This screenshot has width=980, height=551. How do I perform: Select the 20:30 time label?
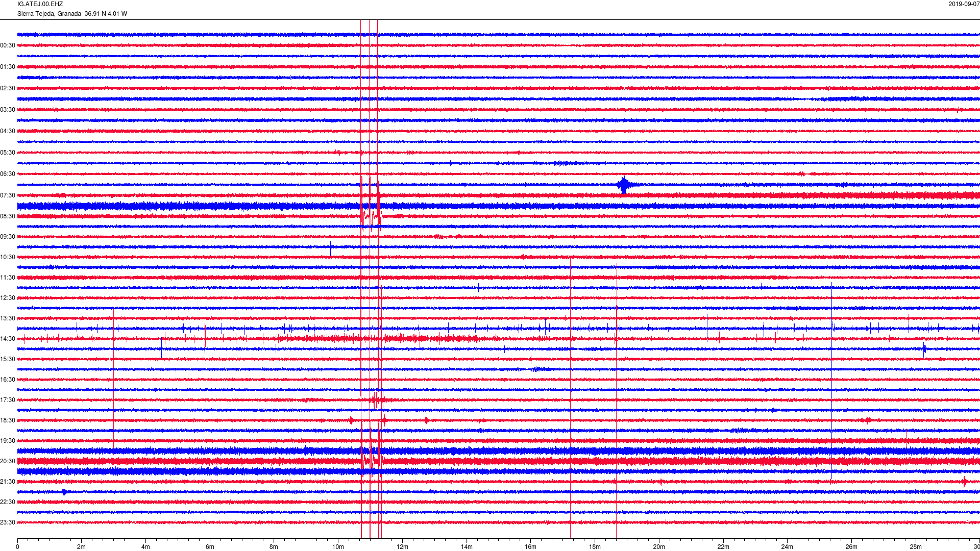click(8, 461)
